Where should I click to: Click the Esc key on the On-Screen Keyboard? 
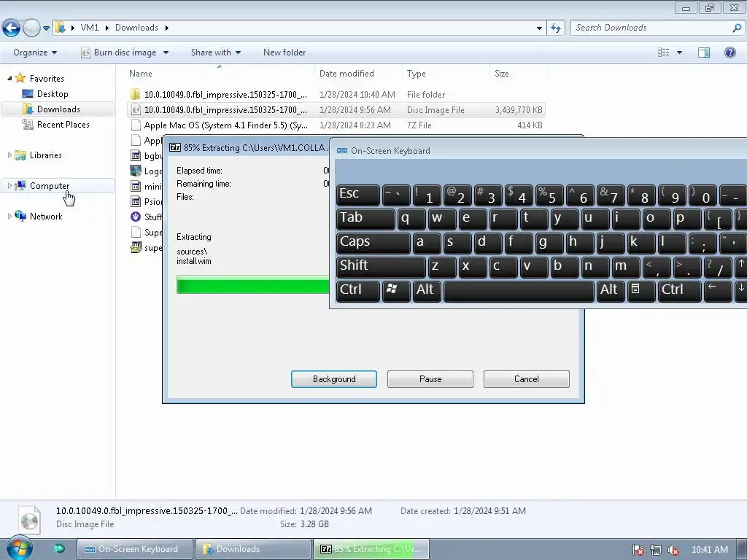click(357, 195)
